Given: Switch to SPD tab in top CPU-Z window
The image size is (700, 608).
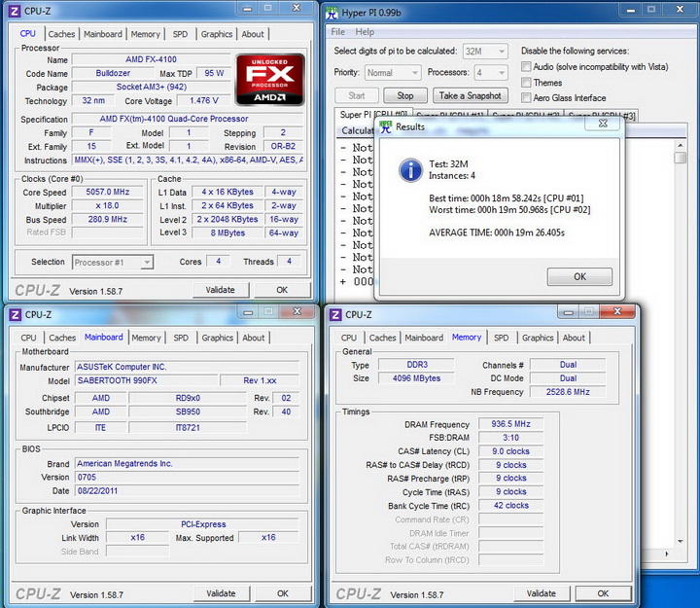Looking at the screenshot, I should tap(180, 34).
